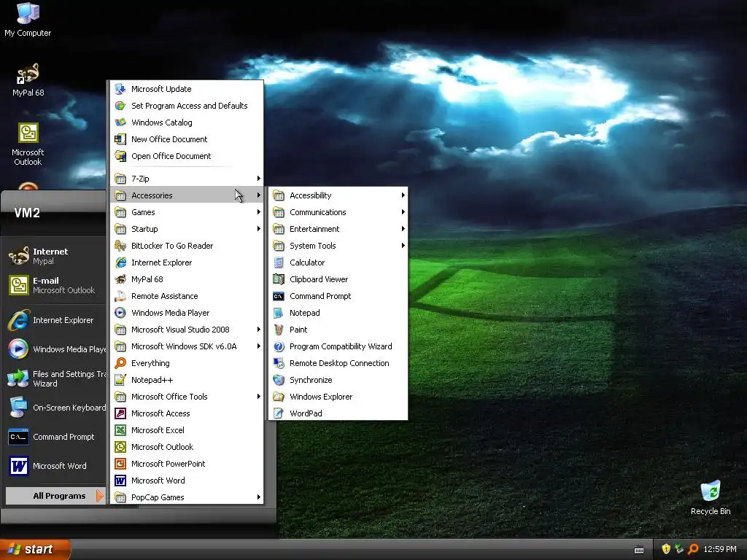Expand Microsoft Visual Studio 2008 submenu arrow

[x=259, y=330]
